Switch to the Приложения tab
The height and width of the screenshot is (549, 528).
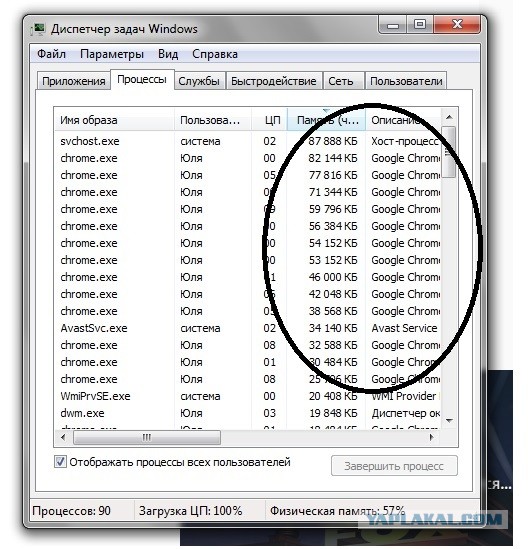(x=74, y=81)
